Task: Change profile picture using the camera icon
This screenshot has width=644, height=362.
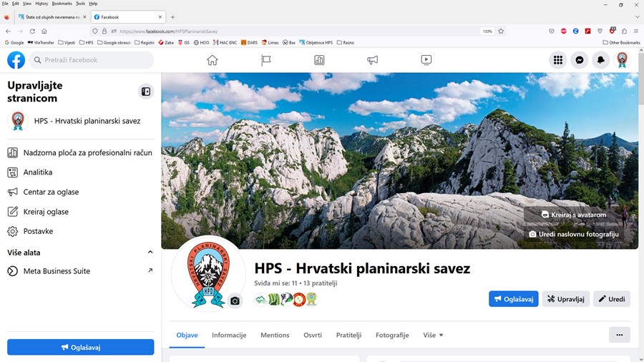Action: point(235,301)
